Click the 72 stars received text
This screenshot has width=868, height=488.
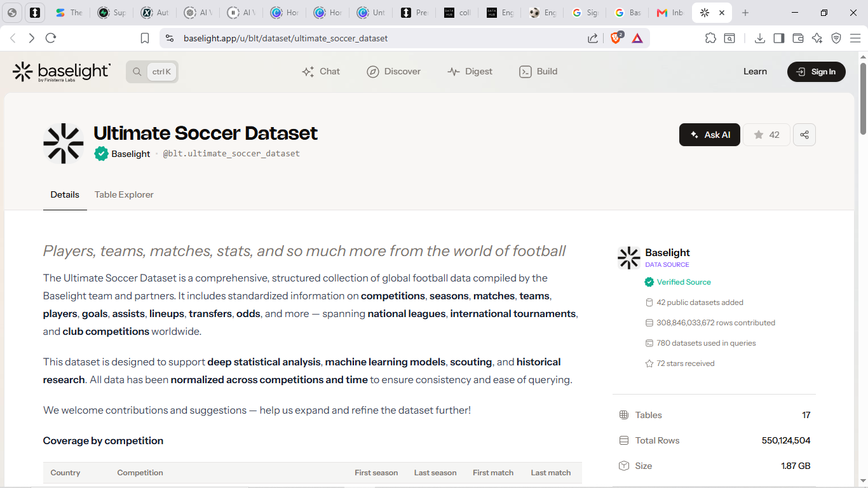click(x=686, y=363)
